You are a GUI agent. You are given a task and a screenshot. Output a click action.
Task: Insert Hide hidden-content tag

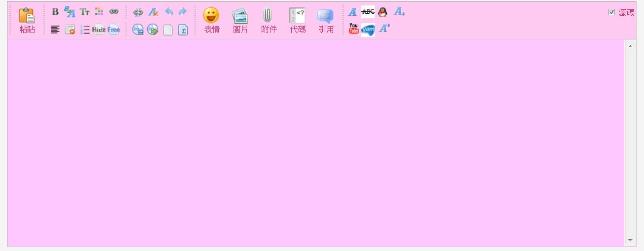click(x=99, y=30)
